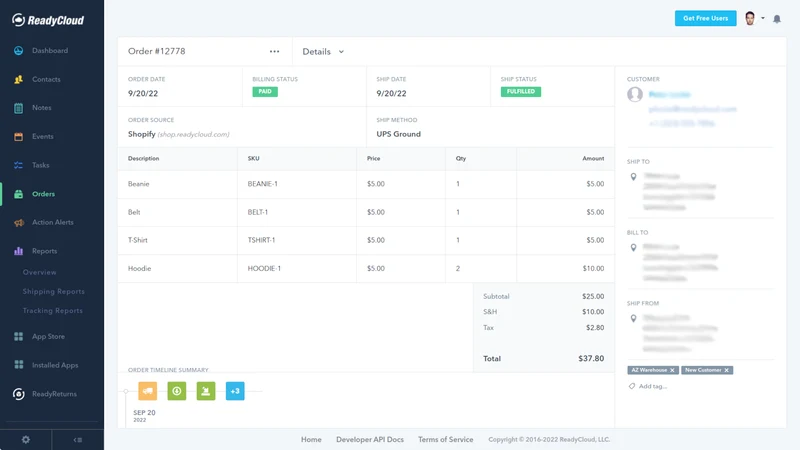This screenshot has height=450, width=800.
Task: Remove the New Customer tag
Action: tap(727, 370)
